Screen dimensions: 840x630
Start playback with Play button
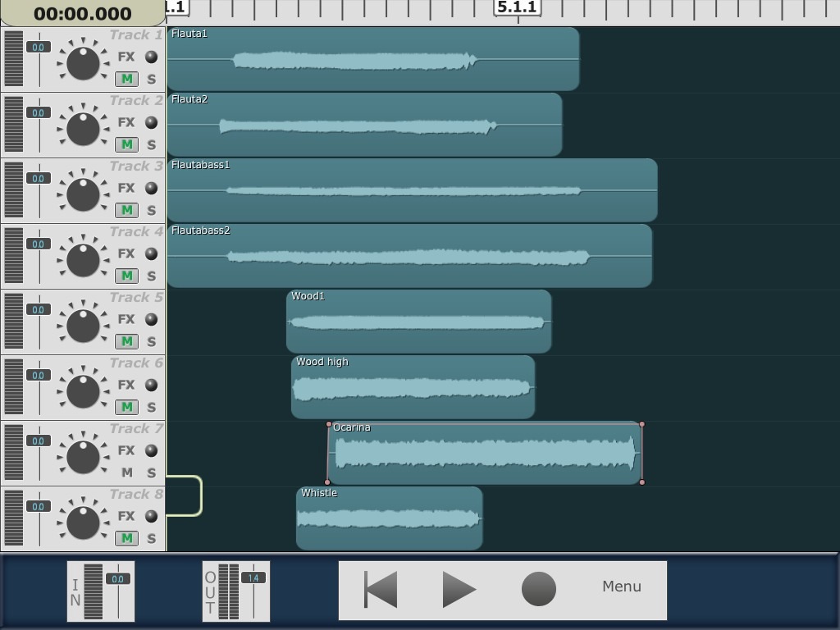coord(459,589)
